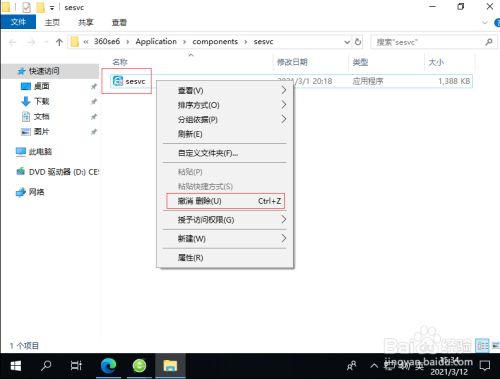Switch to the 查看 ribbon tab
The image size is (500, 379).
pyautogui.click(x=119, y=22)
